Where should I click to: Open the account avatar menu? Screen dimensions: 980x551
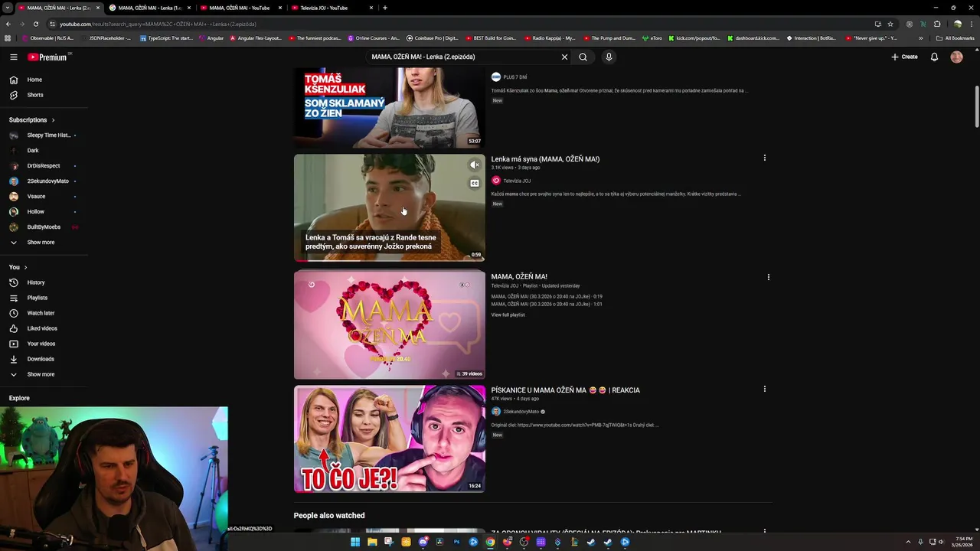pyautogui.click(x=956, y=57)
